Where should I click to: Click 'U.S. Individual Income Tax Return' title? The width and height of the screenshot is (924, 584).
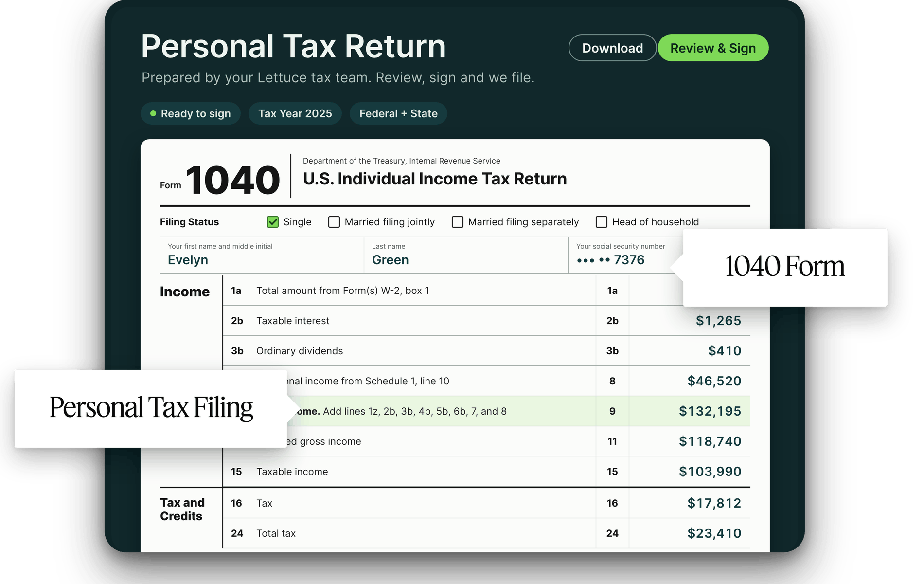point(435,179)
